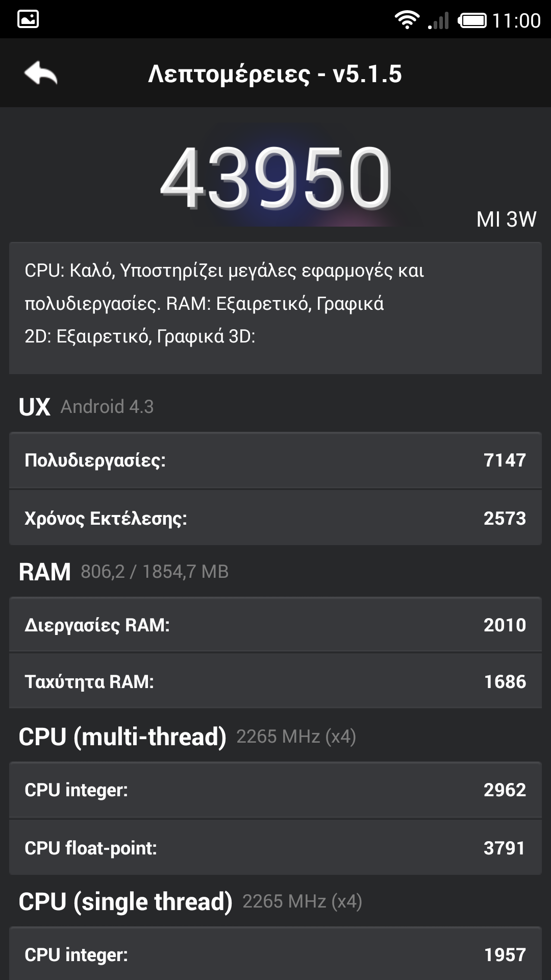Open the Χρόνος Εκτέλεσης score row
The height and width of the screenshot is (980, 551).
pos(275,518)
